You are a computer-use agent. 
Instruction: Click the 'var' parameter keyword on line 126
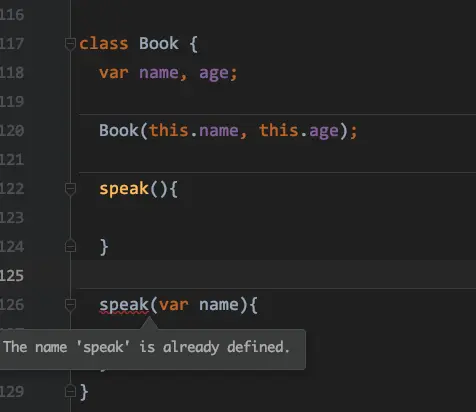point(173,305)
